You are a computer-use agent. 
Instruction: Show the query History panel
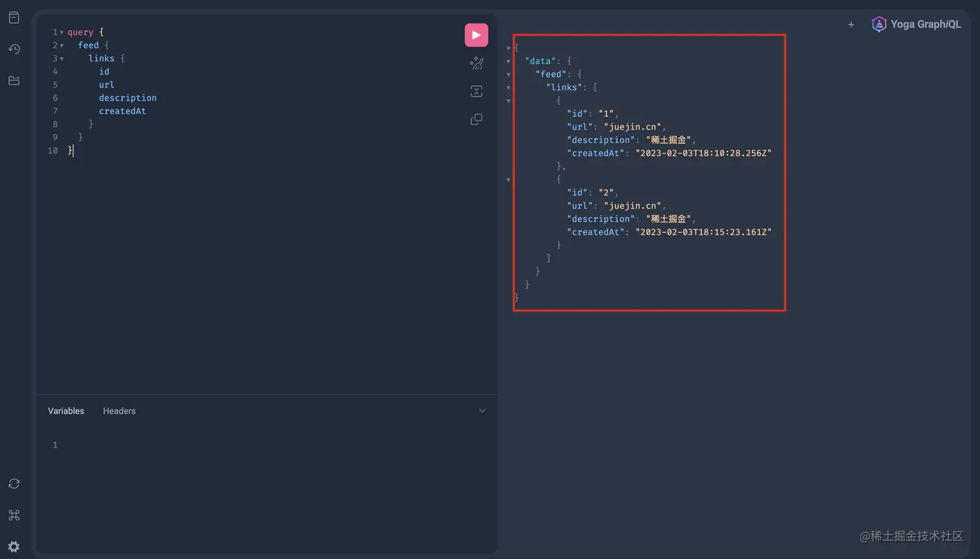(x=14, y=49)
